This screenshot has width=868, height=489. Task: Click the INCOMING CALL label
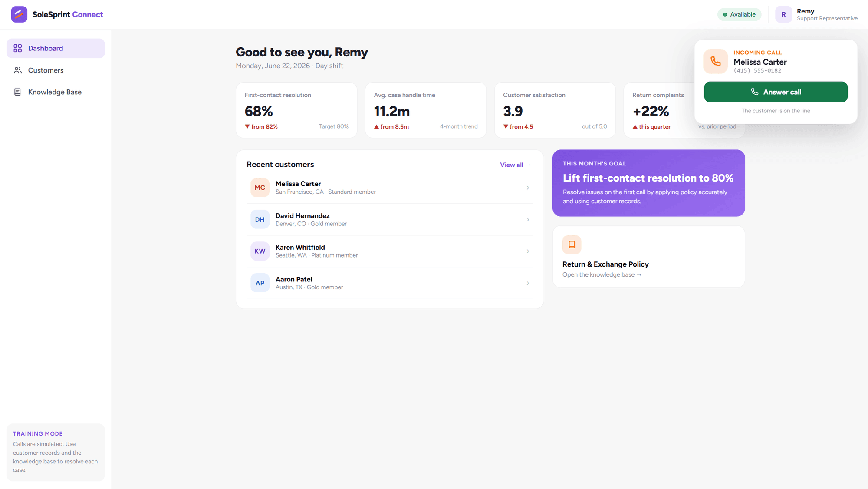click(x=758, y=53)
